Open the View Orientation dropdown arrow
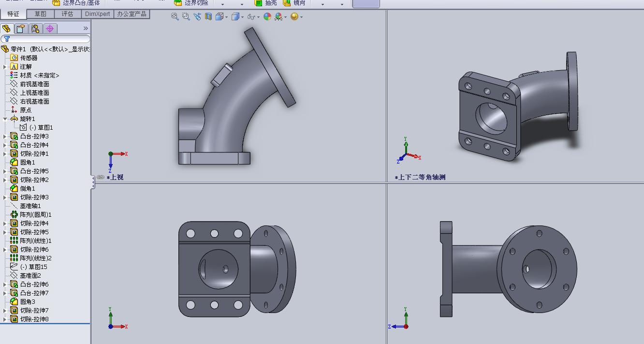Viewport: 644px width, 344px height. pyautogui.click(x=226, y=17)
